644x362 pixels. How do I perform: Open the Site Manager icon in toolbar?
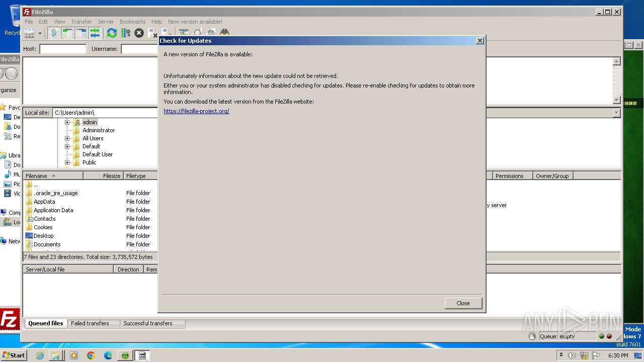(x=30, y=33)
